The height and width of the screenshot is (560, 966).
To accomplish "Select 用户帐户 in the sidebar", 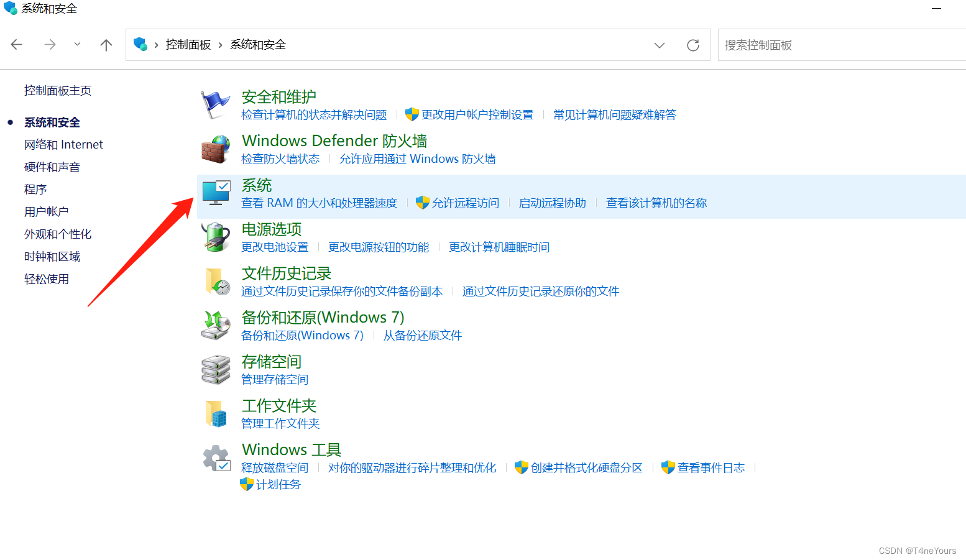I will pos(47,212).
